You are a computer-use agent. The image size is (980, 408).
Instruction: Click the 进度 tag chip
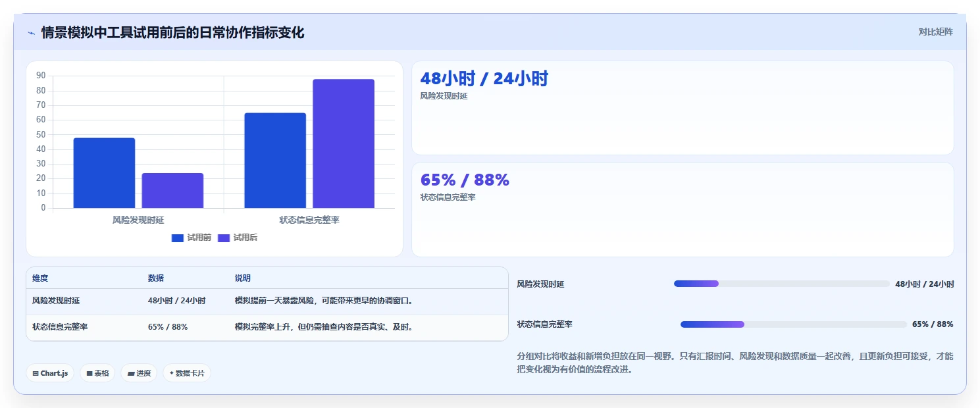coord(139,373)
